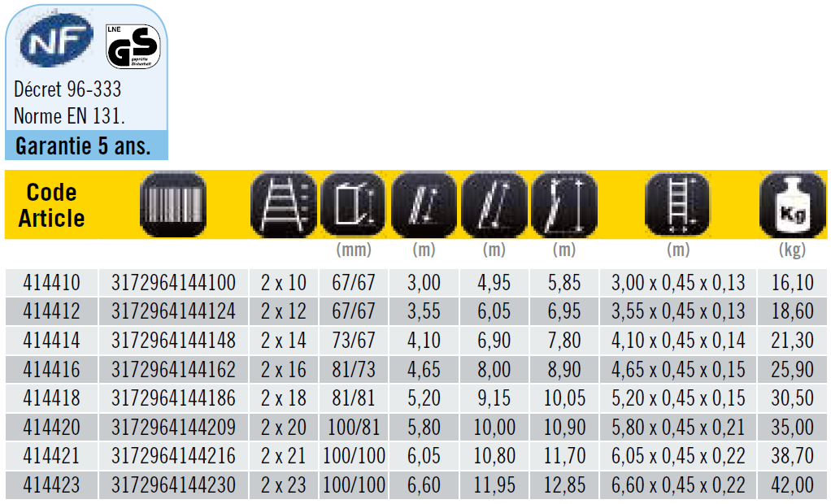Click the kg weight column icon
Viewport: 831px width, 504px height.
tap(792, 205)
